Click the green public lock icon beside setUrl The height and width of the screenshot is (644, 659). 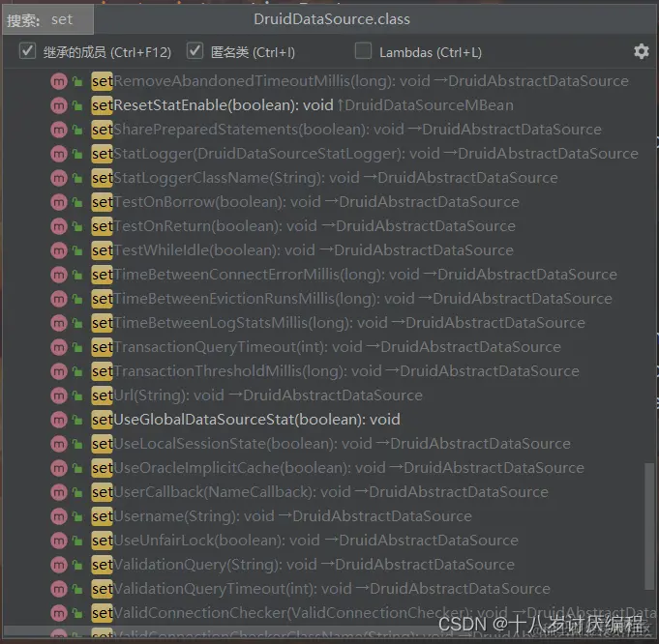(77, 395)
